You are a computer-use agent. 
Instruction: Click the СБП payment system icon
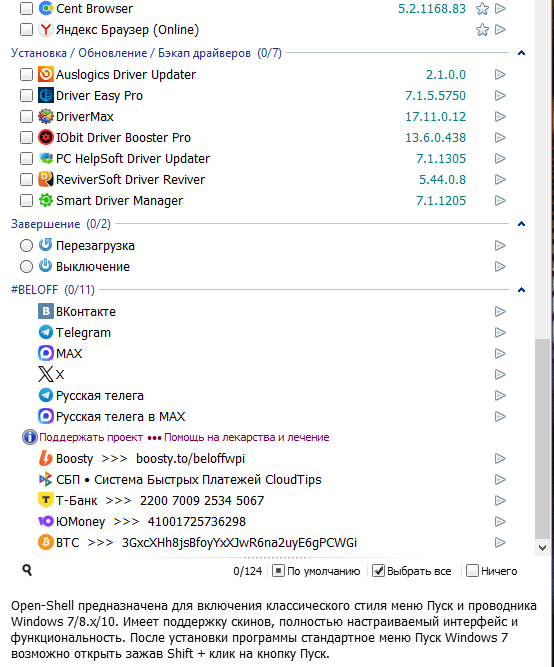(46, 479)
